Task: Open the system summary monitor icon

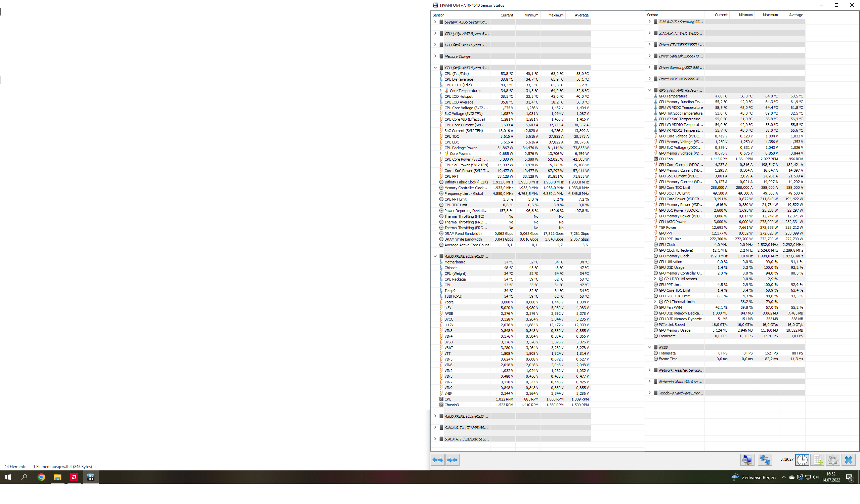Action: 747,460
